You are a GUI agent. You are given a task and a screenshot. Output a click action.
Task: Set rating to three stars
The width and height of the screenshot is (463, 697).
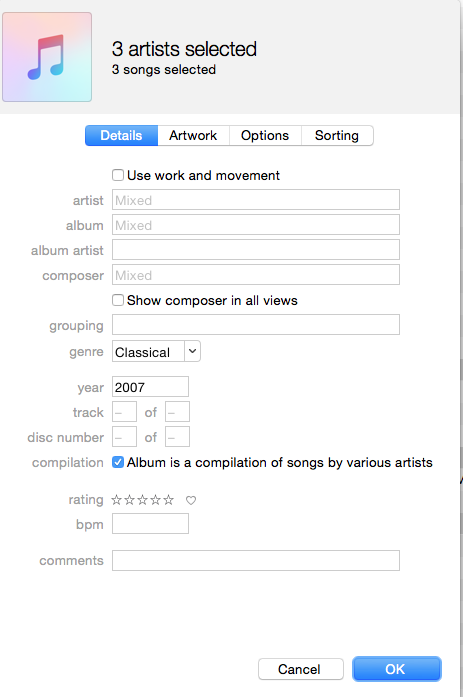click(x=142, y=500)
